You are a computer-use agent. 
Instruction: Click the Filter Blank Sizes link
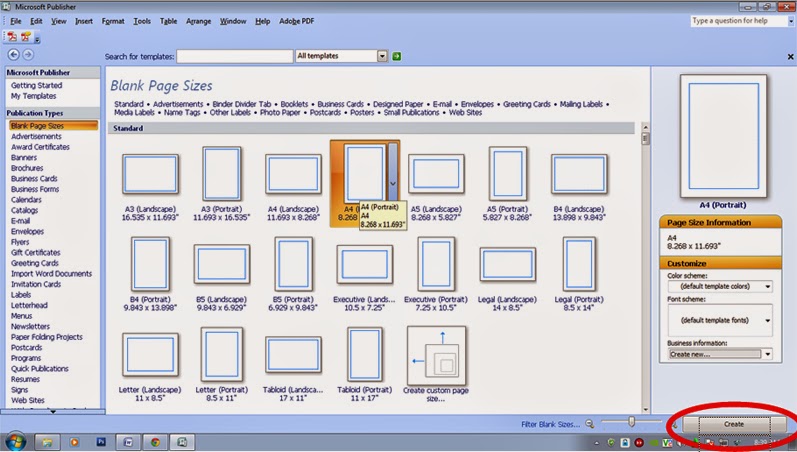coord(550,424)
